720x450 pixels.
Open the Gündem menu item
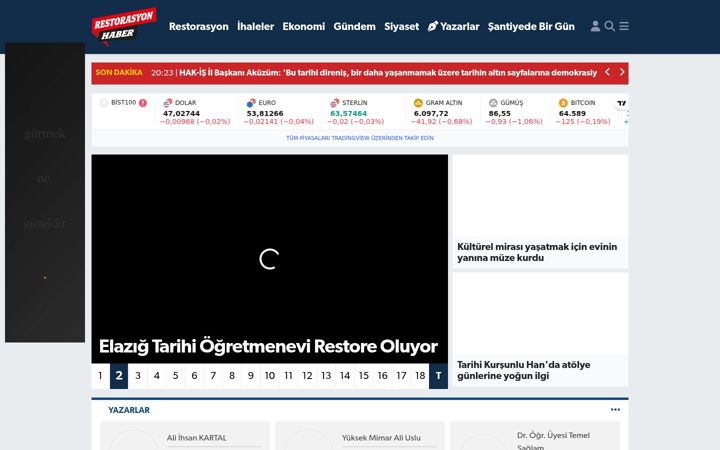[354, 27]
